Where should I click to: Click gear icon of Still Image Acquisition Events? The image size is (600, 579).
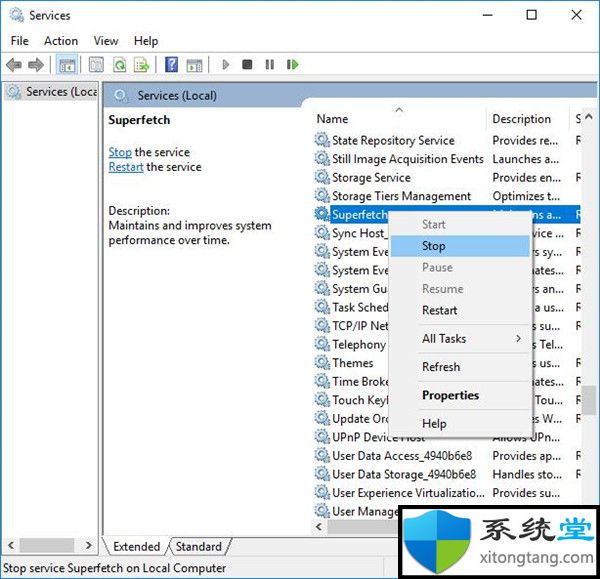click(x=322, y=158)
